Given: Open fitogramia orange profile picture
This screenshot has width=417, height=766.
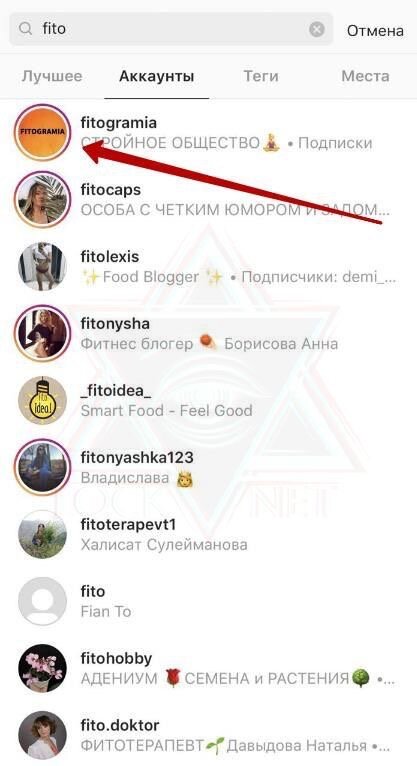Looking at the screenshot, I should 42,132.
